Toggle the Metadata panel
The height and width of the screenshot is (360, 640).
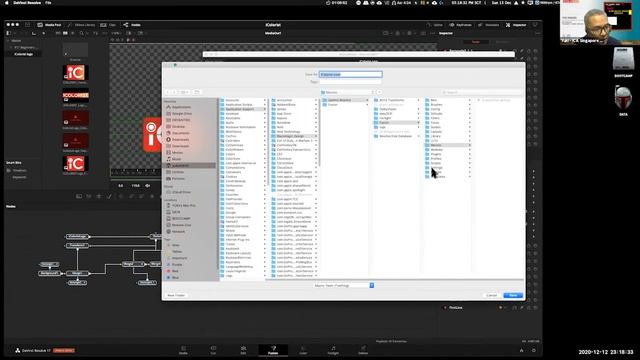(x=489, y=25)
